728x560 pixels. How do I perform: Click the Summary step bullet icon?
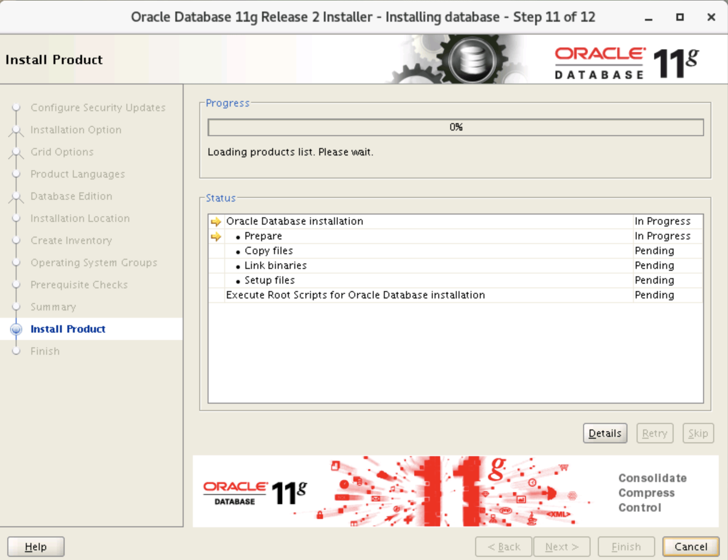tap(16, 307)
